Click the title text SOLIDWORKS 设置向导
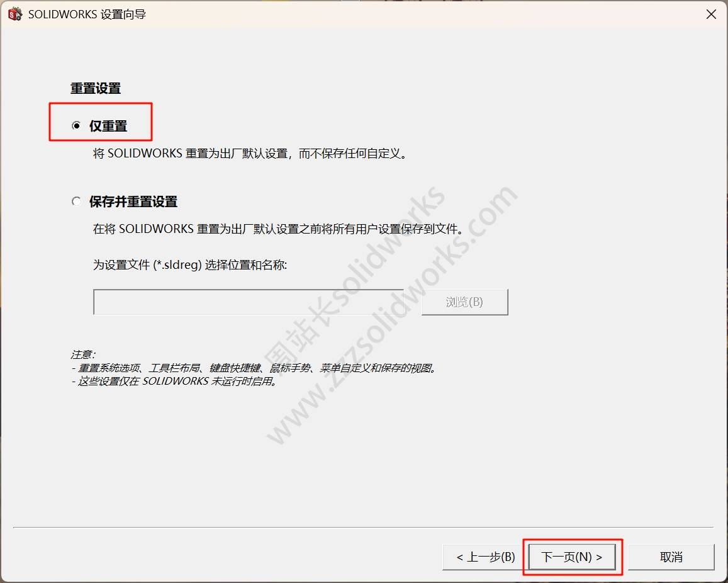The height and width of the screenshot is (583, 728). pyautogui.click(x=87, y=14)
